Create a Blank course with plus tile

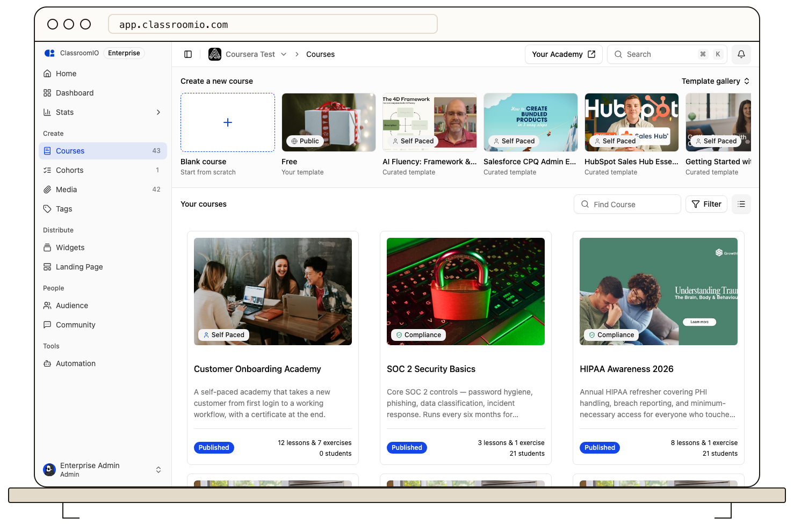point(228,122)
